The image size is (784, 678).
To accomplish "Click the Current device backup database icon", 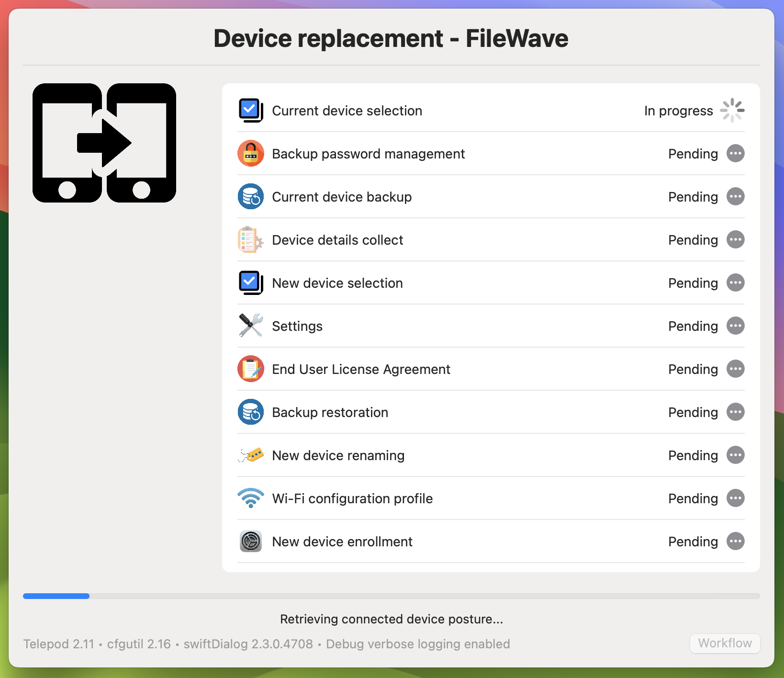I will [251, 196].
